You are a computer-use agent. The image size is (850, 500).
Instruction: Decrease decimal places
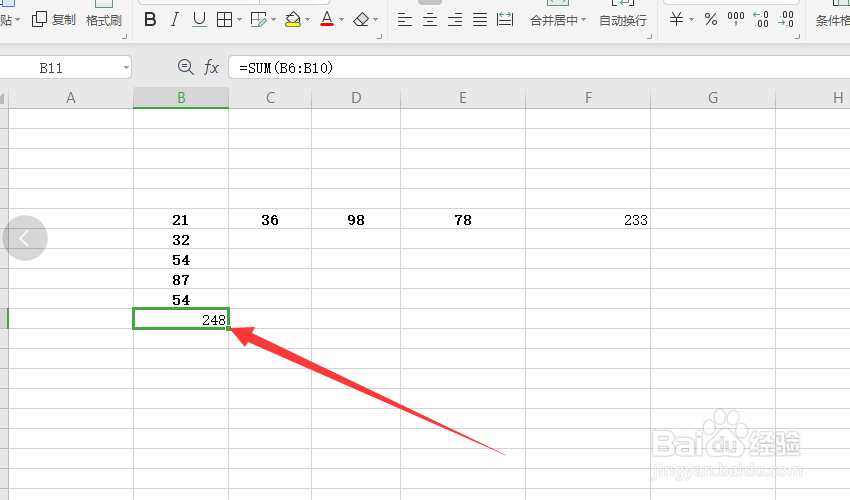pos(785,20)
